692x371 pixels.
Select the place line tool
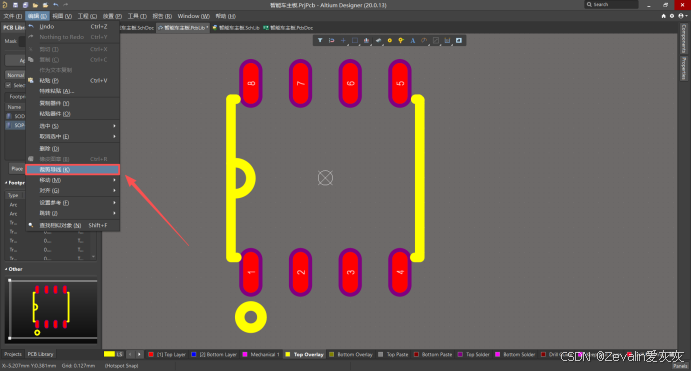pyautogui.click(x=378, y=40)
